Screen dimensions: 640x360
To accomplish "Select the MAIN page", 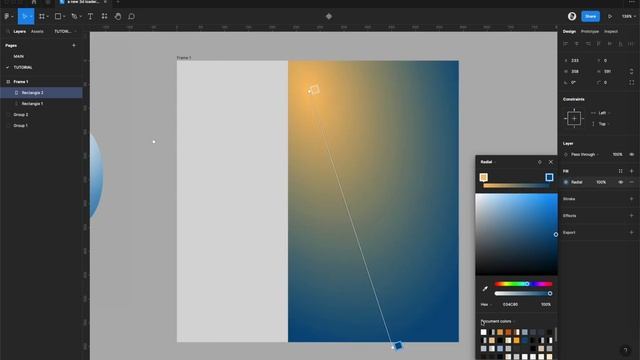I will [x=18, y=56].
